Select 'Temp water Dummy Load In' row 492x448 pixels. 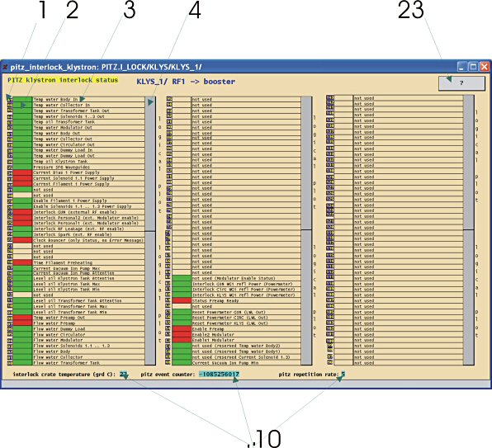[x=88, y=150]
